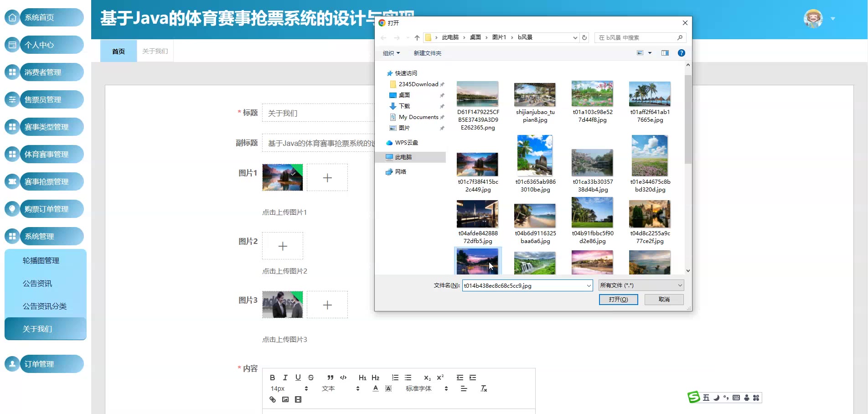
Task: Toggle strikethrough text in the editor
Action: pyautogui.click(x=311, y=378)
